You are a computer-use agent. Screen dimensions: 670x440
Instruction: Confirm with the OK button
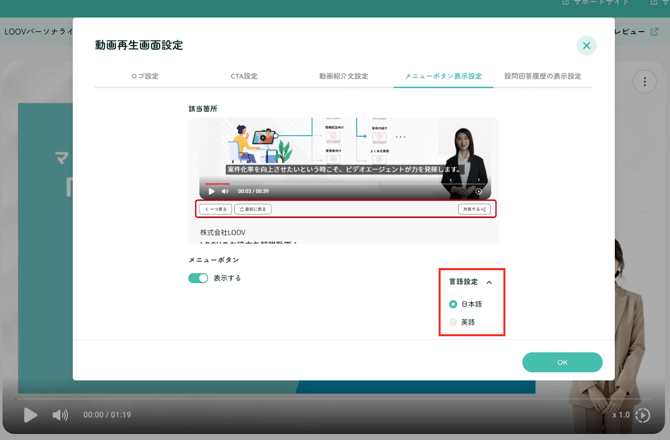pyautogui.click(x=562, y=362)
